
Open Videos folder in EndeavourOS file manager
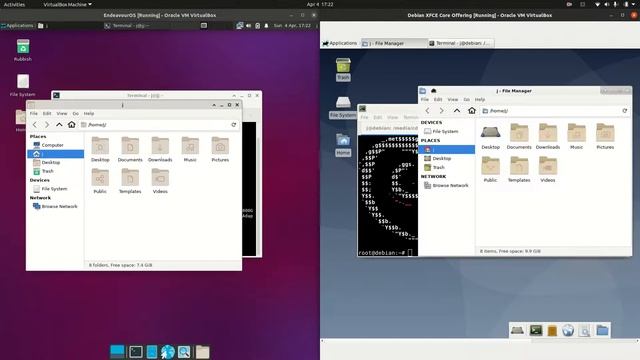tap(160, 181)
